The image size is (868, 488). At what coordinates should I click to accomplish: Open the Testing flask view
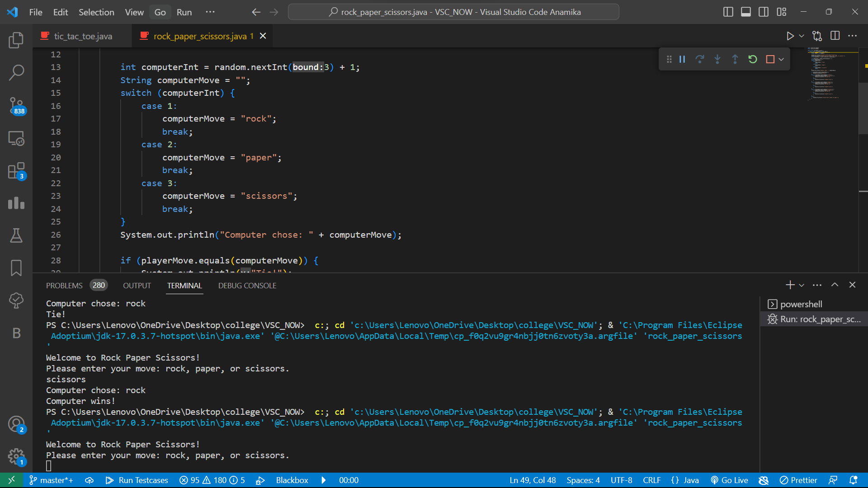[16, 235]
